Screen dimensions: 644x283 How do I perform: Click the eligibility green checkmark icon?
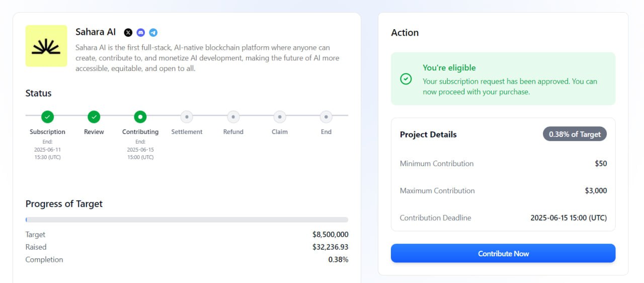[x=406, y=79]
